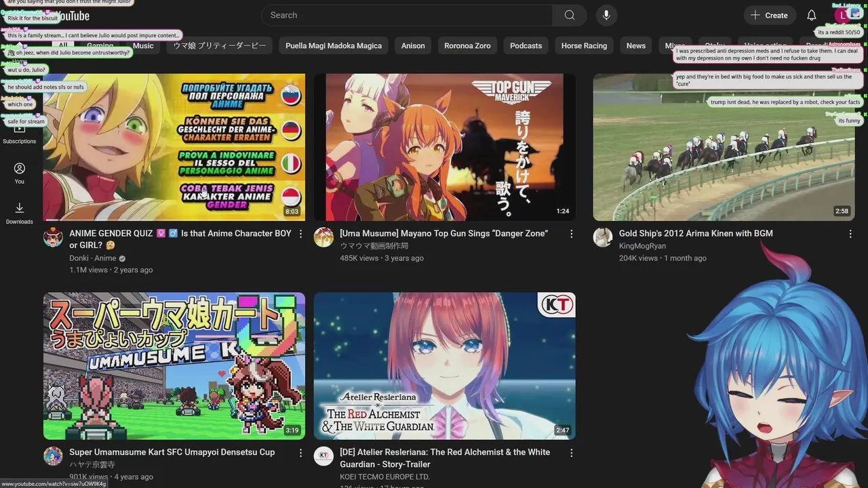Open the account avatar menu
The image size is (868, 488).
(x=842, y=15)
